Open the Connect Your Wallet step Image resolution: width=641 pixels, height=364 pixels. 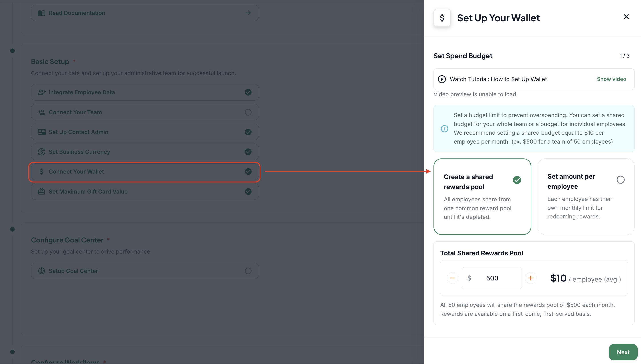[x=145, y=172]
